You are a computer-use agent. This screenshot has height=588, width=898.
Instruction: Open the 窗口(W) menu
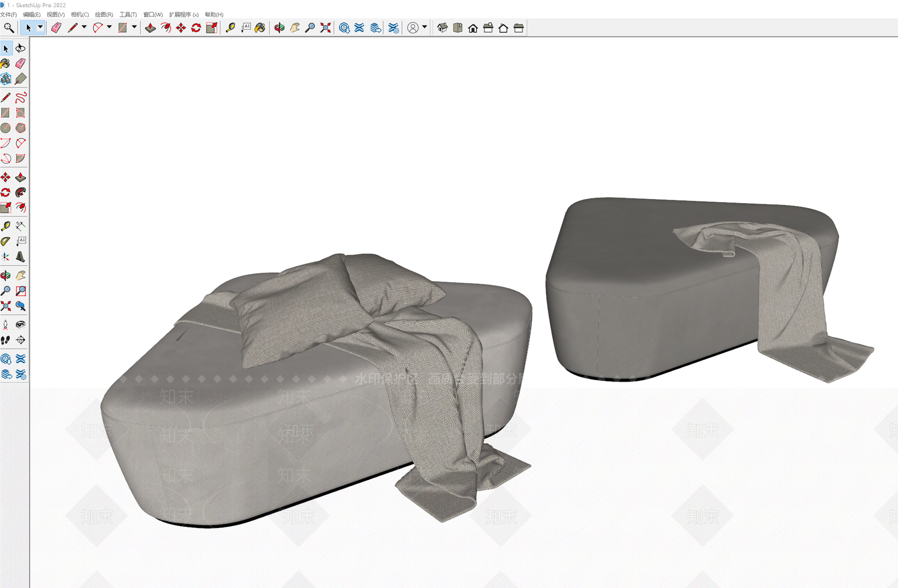click(x=153, y=15)
